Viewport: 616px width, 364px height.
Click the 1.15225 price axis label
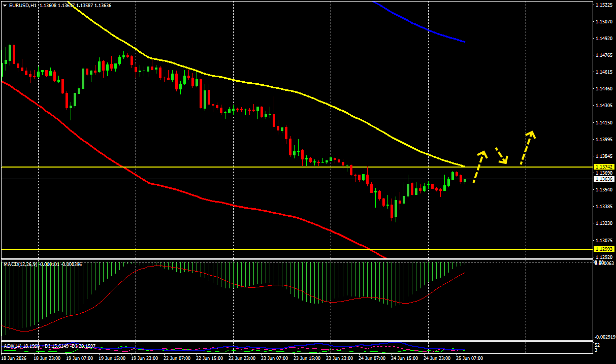point(604,5)
